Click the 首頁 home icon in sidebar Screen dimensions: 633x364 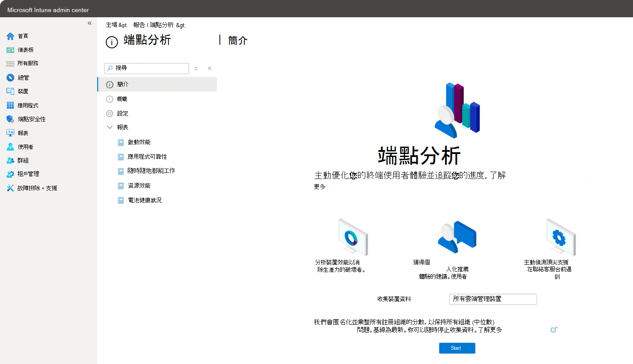click(10, 36)
